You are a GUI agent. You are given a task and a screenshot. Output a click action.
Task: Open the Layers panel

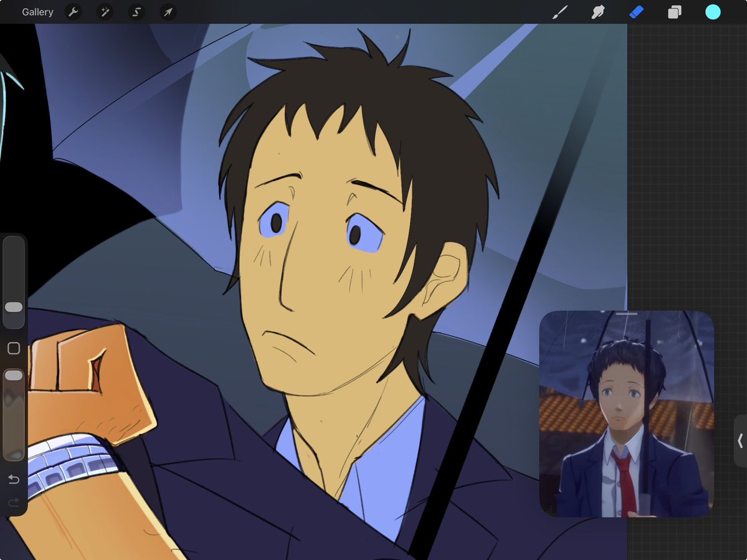click(675, 12)
